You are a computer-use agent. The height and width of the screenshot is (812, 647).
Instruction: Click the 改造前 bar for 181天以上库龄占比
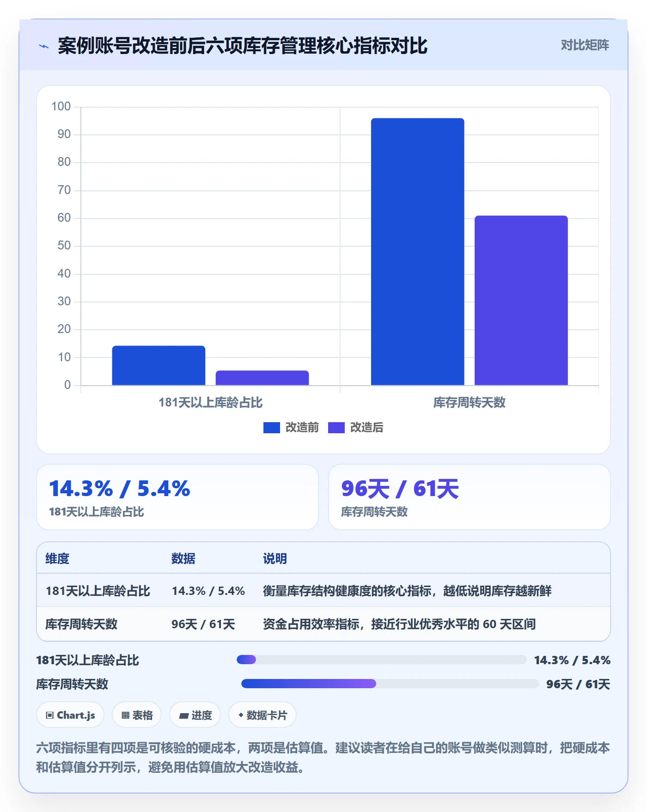tap(159, 365)
